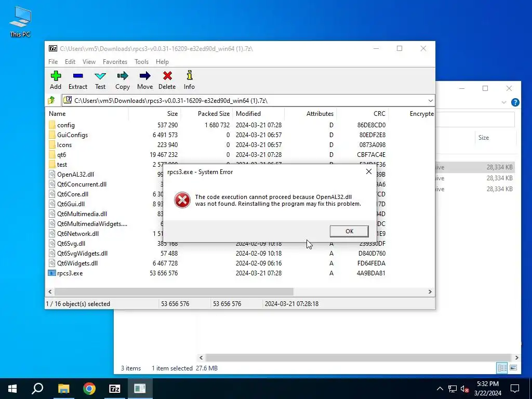532x399 pixels.
Task: Select the Icons folder icon
Action: [x=52, y=144]
